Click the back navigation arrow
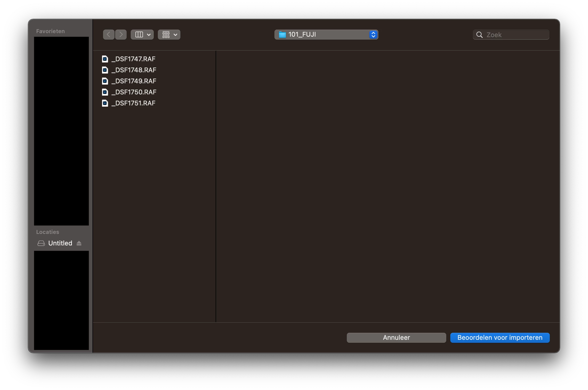 pyautogui.click(x=109, y=34)
